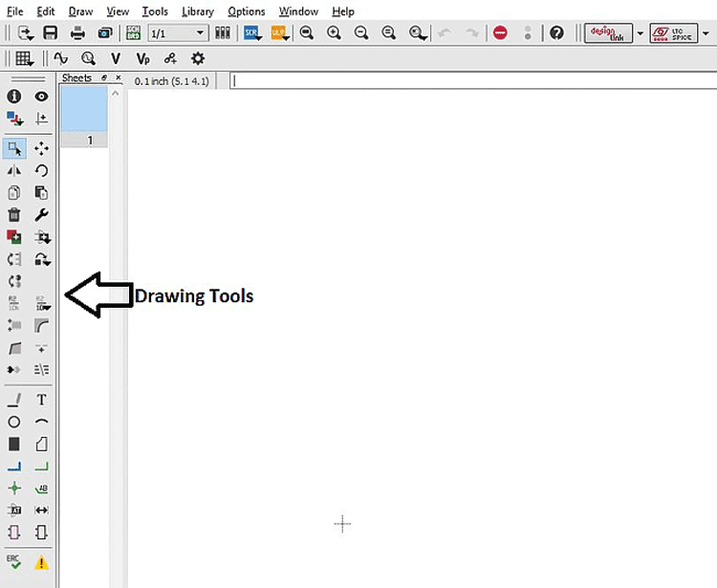Undock the Sheets panel
717x588 pixels.
point(104,77)
